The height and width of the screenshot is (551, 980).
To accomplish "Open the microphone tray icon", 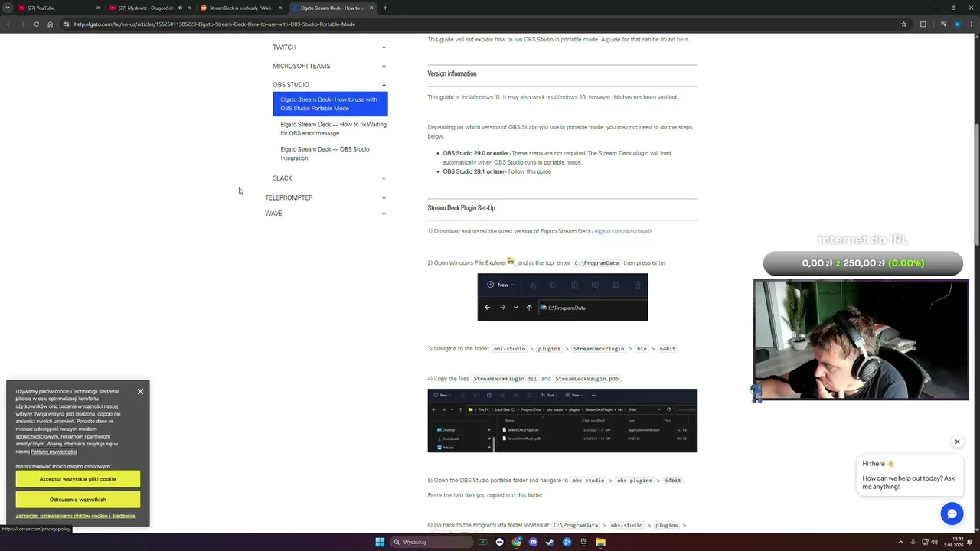I will coord(913,542).
